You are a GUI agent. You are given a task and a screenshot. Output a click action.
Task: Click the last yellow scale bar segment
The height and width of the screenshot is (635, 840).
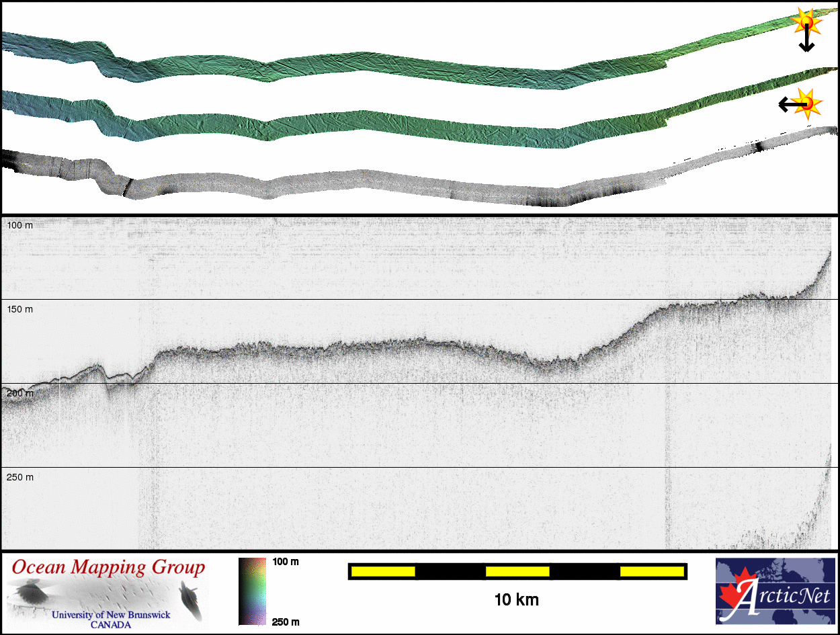coord(651,571)
